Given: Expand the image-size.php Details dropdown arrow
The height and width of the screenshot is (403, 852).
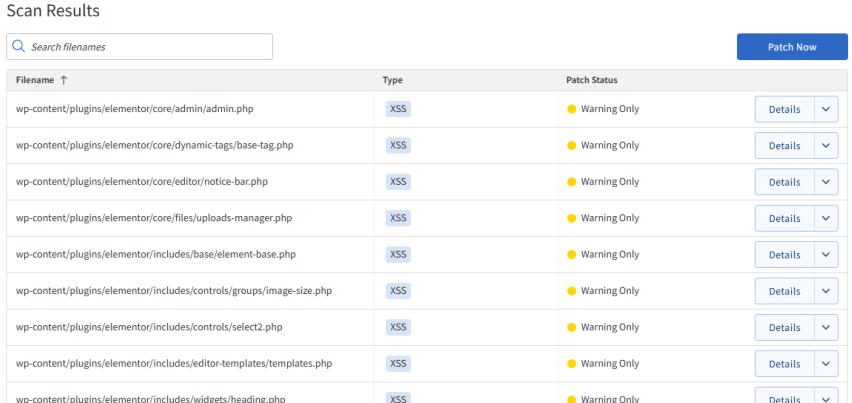Looking at the screenshot, I should coord(826,291).
